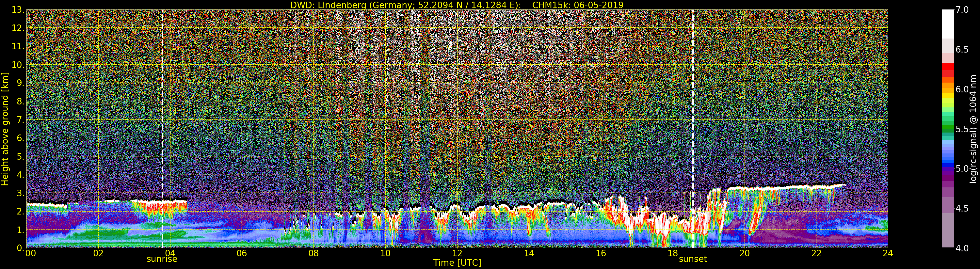
Task: Click the "02" time axis tick label
Action: pyautogui.click(x=98, y=253)
